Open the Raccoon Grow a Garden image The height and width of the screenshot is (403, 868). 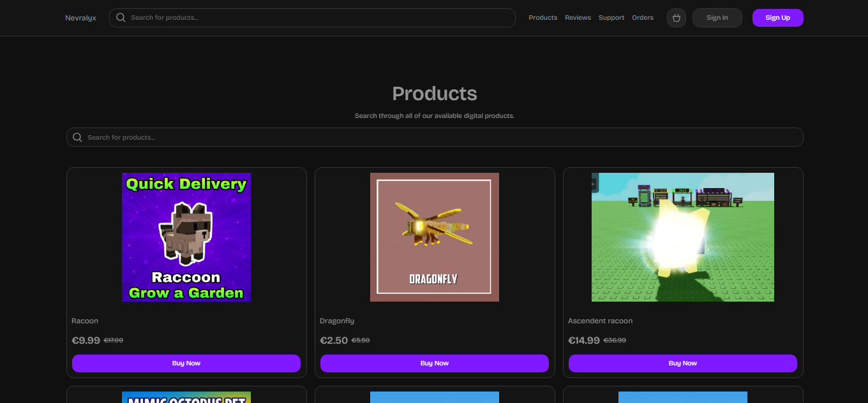[186, 237]
